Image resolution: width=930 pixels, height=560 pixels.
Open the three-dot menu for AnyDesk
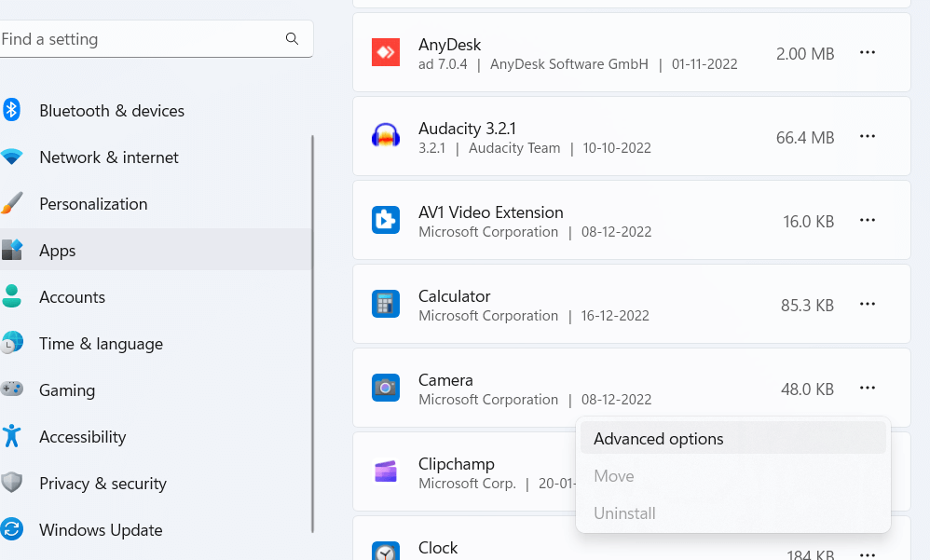pyautogui.click(x=868, y=52)
